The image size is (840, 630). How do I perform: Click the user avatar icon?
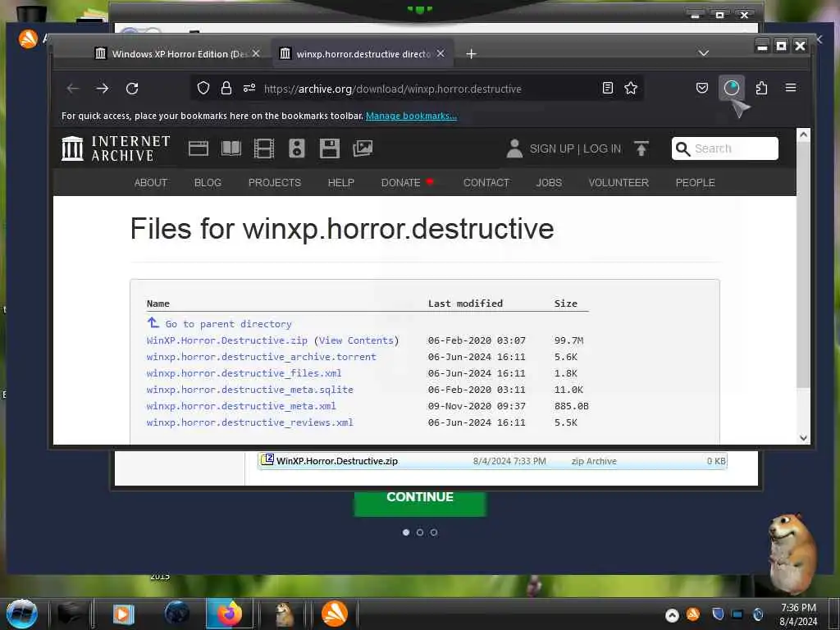tap(514, 148)
